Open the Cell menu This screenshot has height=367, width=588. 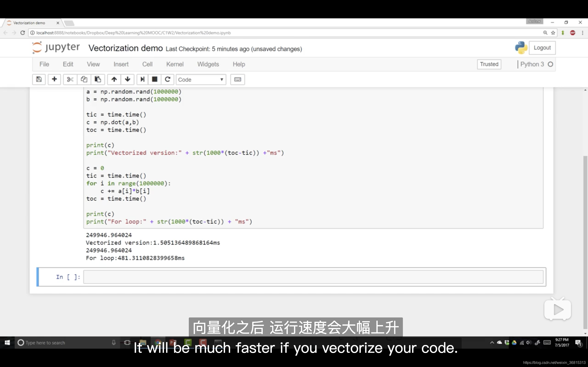(x=147, y=64)
